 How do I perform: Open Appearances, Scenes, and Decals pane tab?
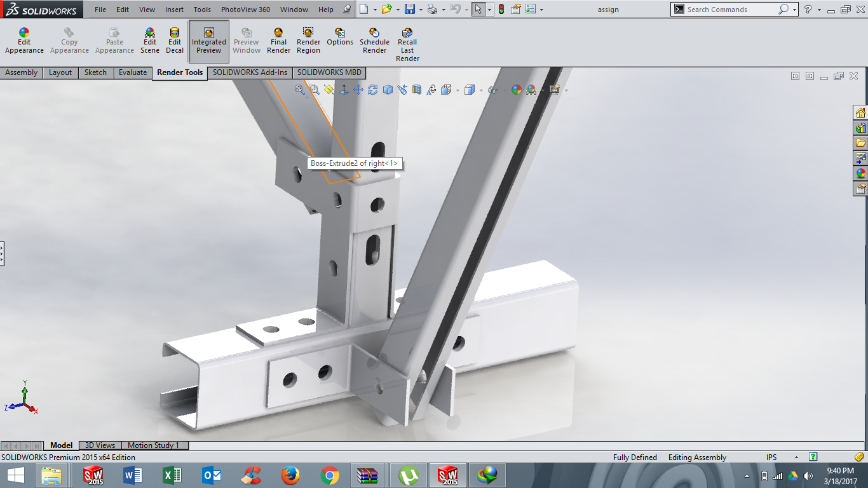click(x=860, y=173)
